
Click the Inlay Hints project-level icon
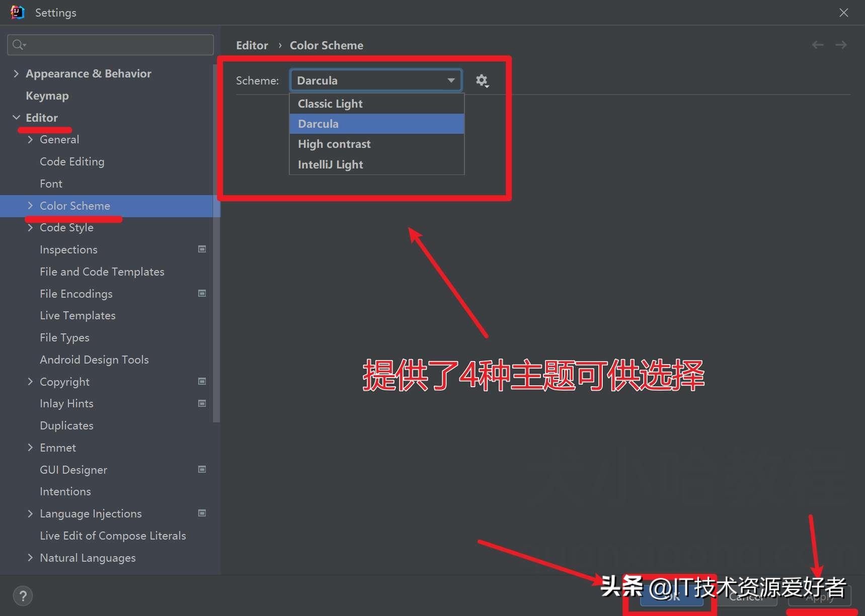202,403
